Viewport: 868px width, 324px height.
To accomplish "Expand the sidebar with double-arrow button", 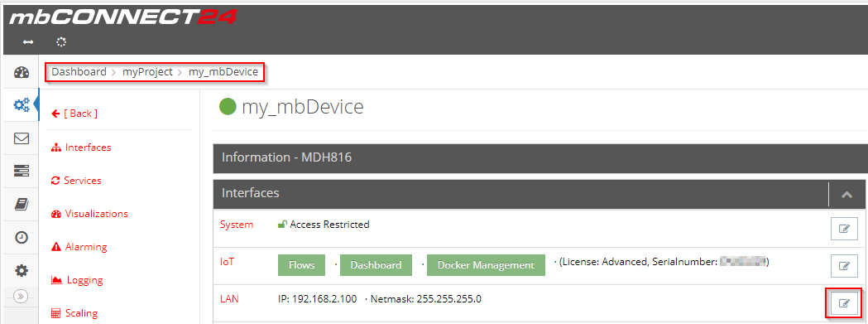I will pyautogui.click(x=21, y=297).
